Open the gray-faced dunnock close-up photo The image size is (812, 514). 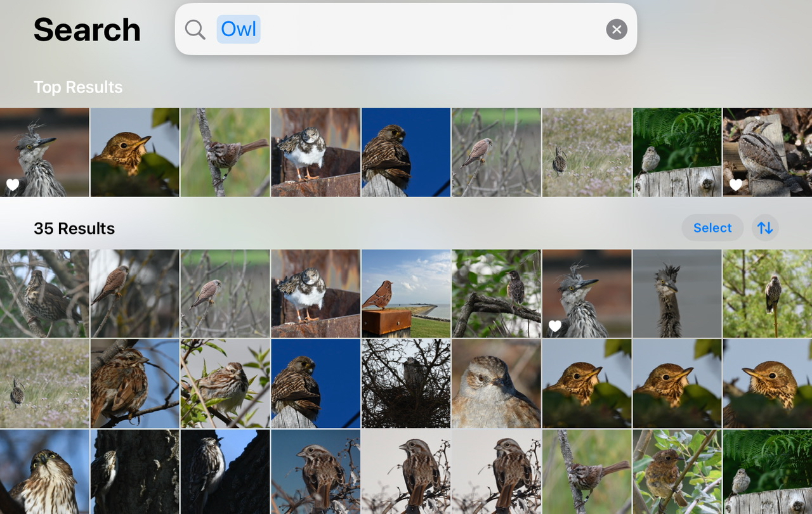pyautogui.click(x=496, y=383)
